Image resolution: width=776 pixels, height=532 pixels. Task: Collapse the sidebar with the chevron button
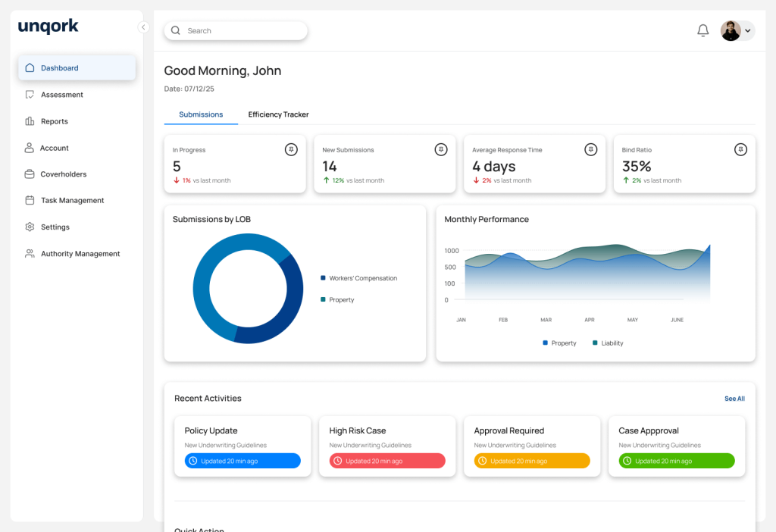143,27
